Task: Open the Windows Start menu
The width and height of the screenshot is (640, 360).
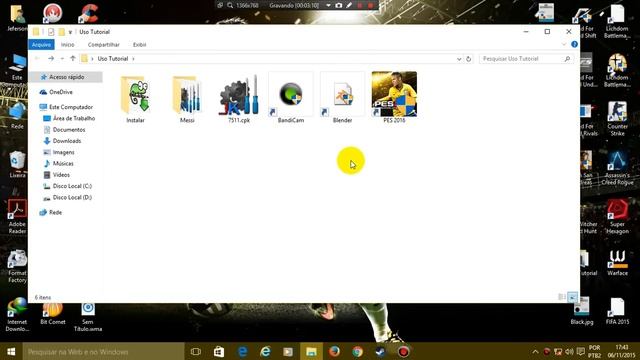Action: 11,351
